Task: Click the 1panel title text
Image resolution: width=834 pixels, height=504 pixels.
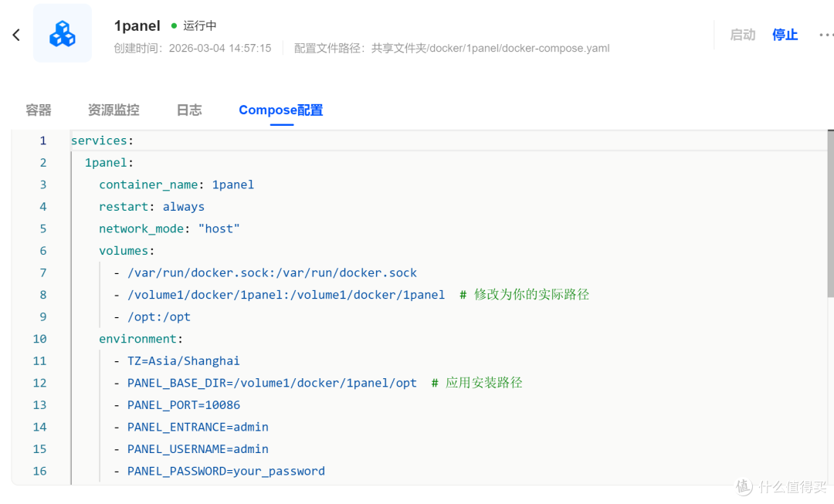Action: pyautogui.click(x=137, y=25)
